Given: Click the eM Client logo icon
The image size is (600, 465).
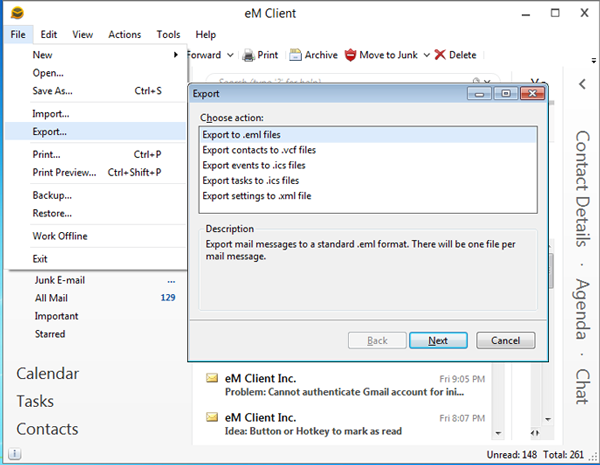Looking at the screenshot, I should [17, 13].
